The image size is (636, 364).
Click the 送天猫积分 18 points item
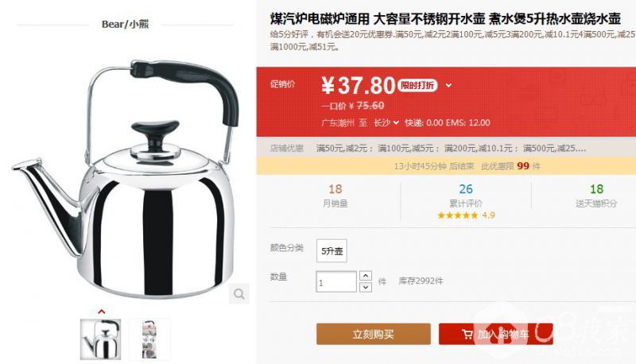coord(596,195)
